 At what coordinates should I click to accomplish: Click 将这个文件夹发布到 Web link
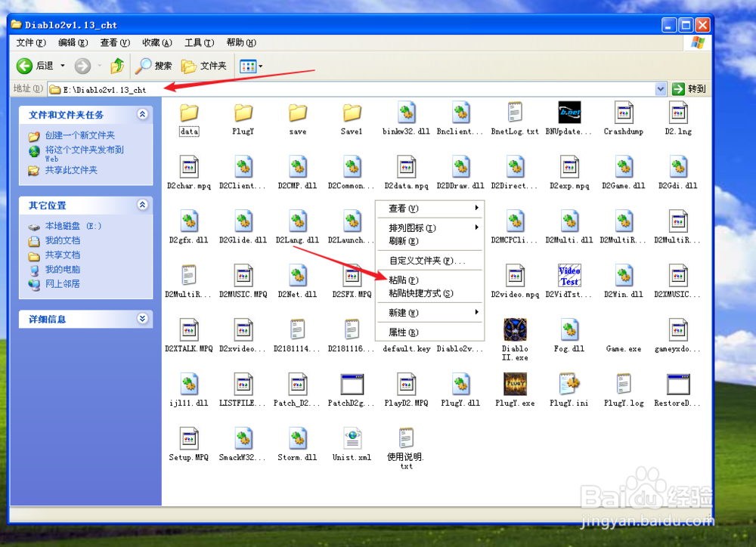(x=85, y=153)
